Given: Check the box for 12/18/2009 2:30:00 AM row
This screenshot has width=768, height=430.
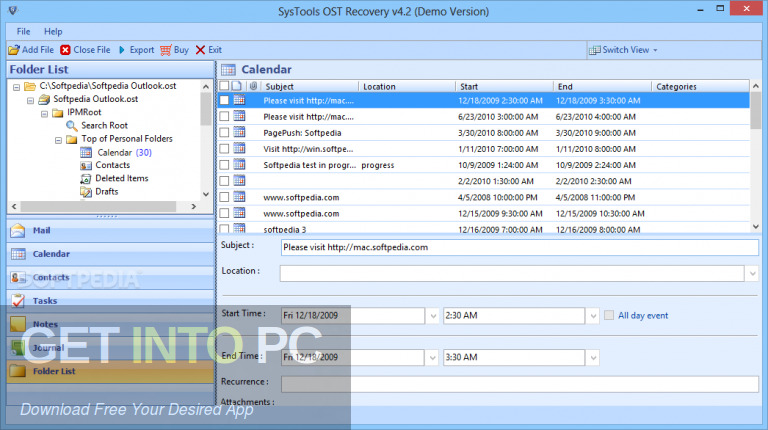Looking at the screenshot, I should pos(224,100).
